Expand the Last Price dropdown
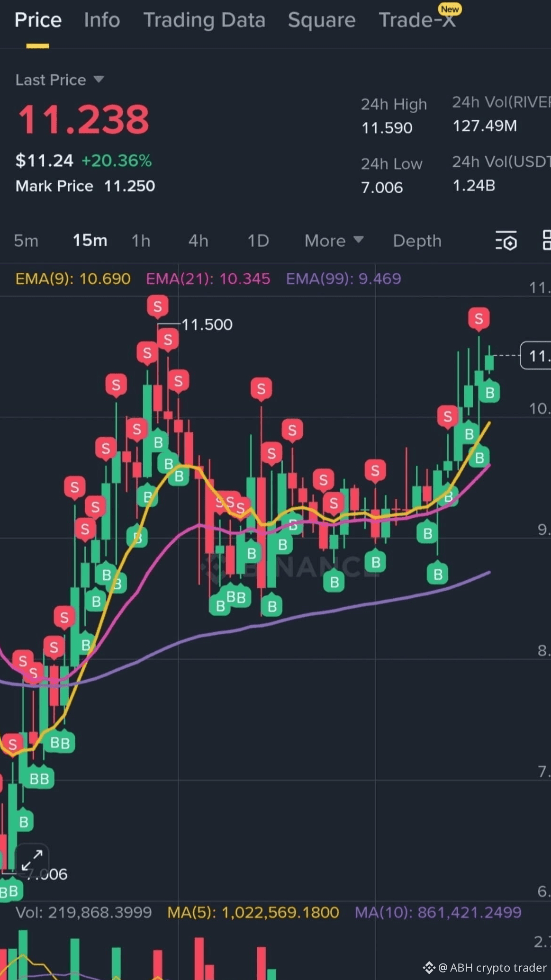 tap(60, 80)
